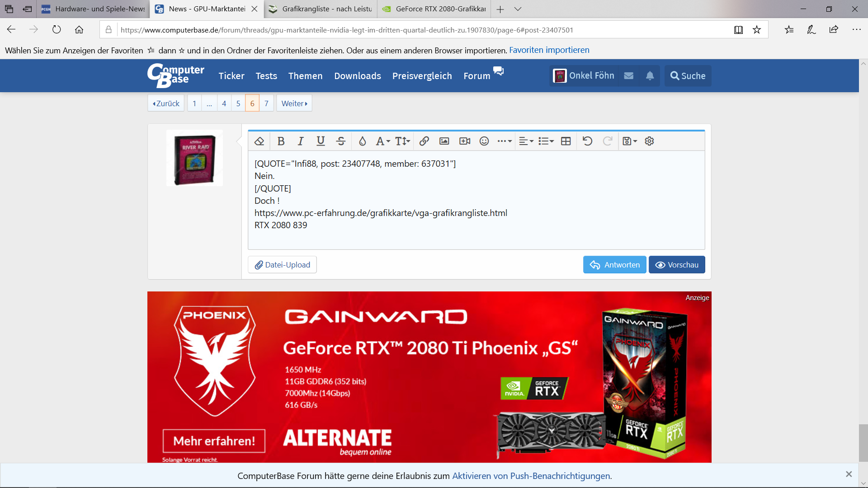Toggle strikethrough formatting in editor
Viewport: 868px width, 488px height.
pyautogui.click(x=341, y=141)
